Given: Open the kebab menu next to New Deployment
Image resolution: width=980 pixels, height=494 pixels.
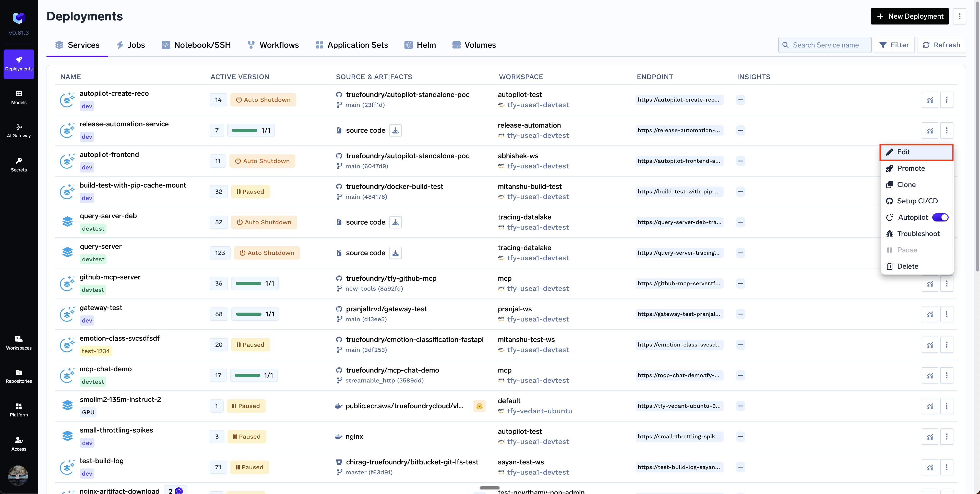Looking at the screenshot, I should click(x=959, y=16).
